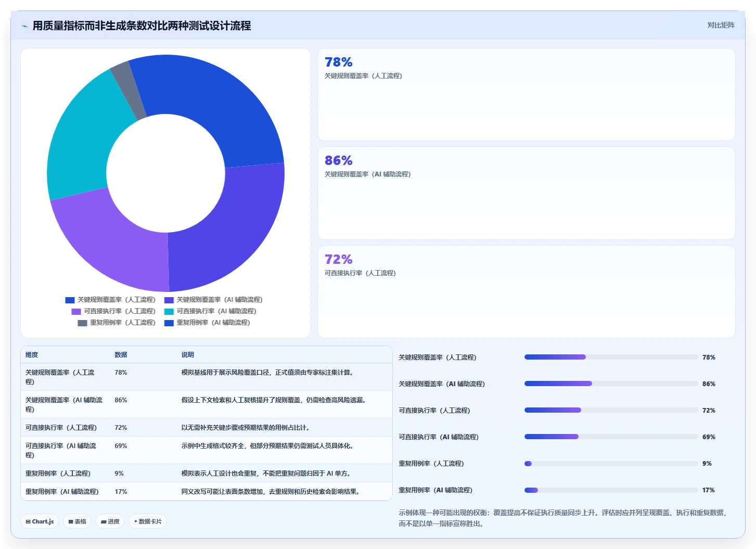
Task: Click the 数据卡片 chip
Action: click(148, 521)
